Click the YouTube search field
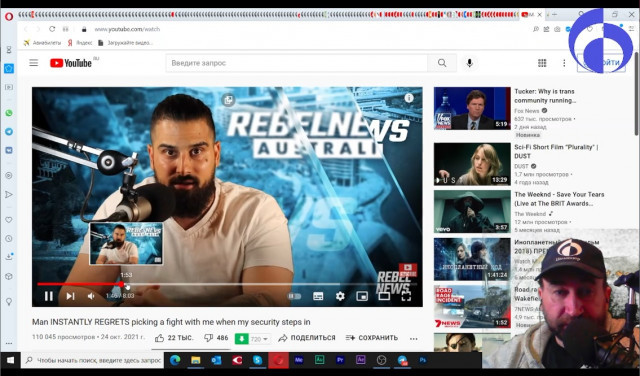Screen dimensions: 640x376 click(297, 63)
